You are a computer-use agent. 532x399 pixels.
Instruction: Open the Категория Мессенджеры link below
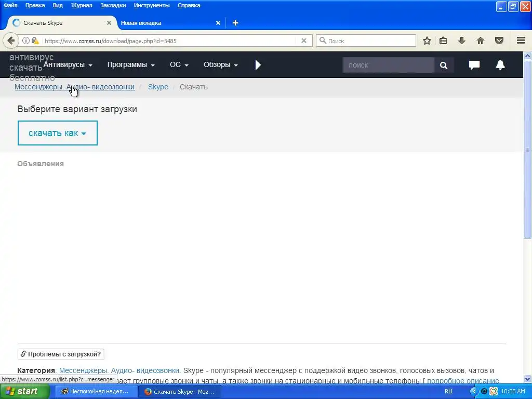[x=120, y=370]
